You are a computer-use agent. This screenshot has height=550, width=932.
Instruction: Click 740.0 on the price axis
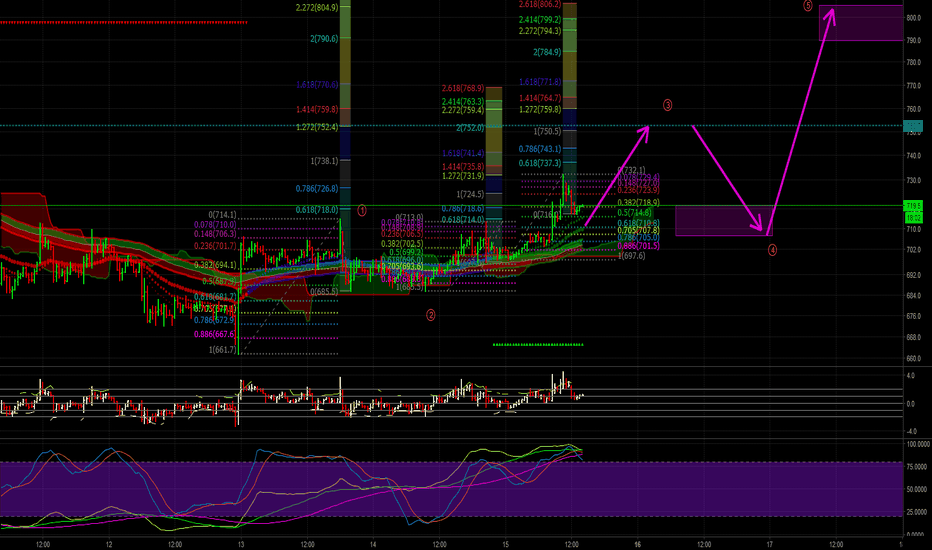click(913, 156)
